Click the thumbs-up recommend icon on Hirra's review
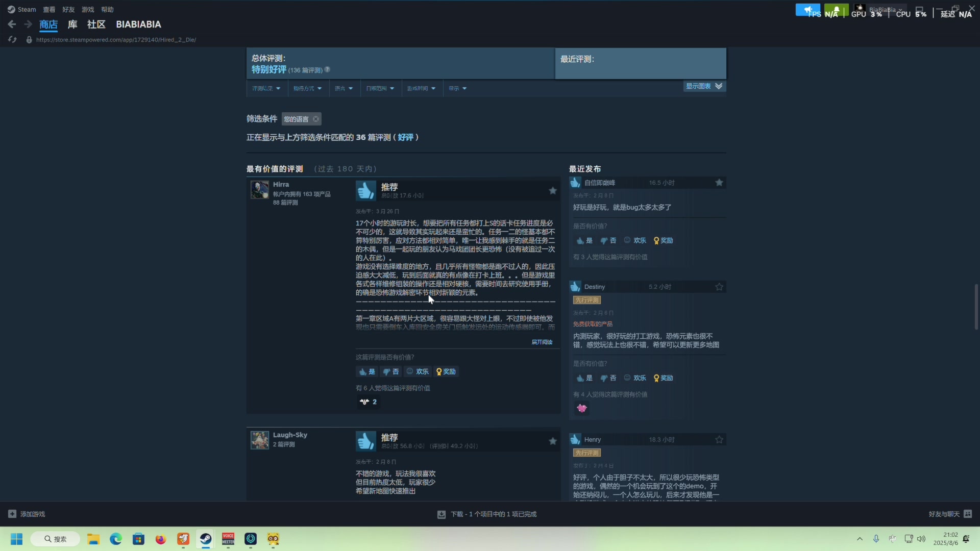The image size is (980, 551). point(365,191)
